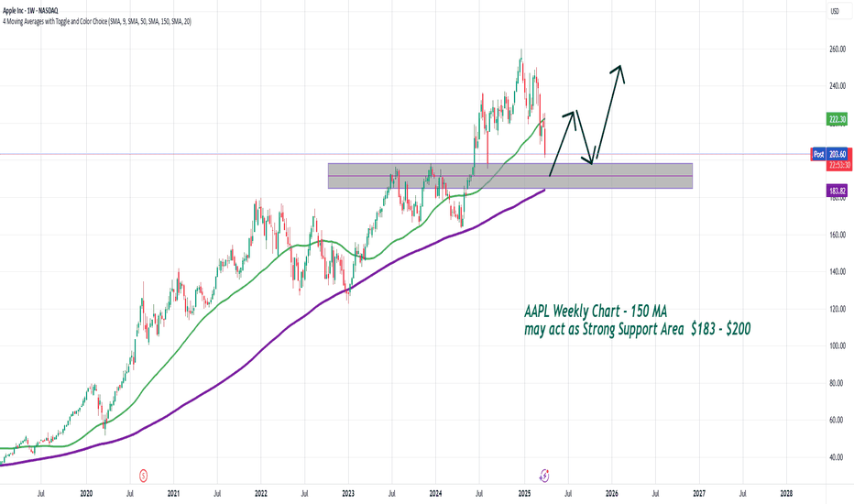The image size is (854, 504).
Task: Click the 2021 label on time axis
Action: tap(173, 494)
